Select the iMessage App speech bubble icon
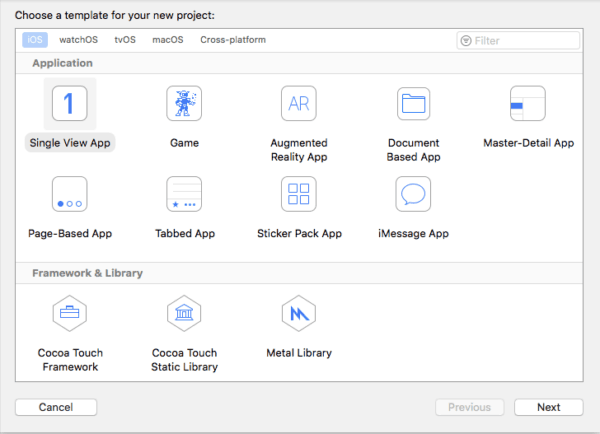600x434 pixels. click(x=413, y=194)
